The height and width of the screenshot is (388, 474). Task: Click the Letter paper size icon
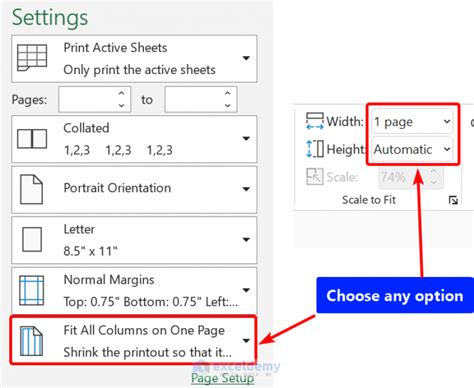tap(32, 239)
